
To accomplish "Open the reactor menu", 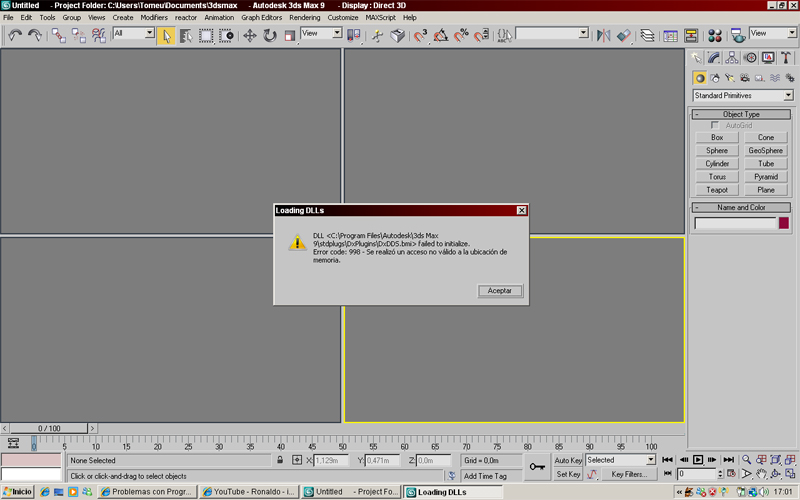I will coord(186,17).
